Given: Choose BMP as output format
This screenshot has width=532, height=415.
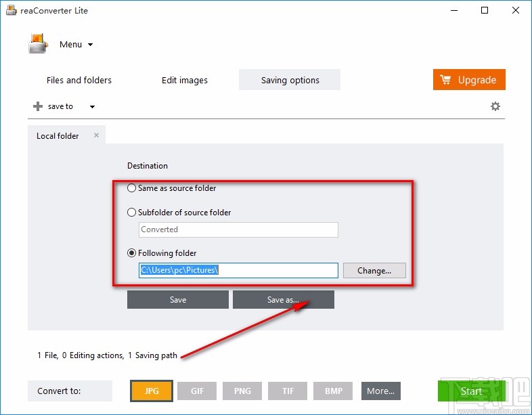Looking at the screenshot, I should [x=333, y=391].
